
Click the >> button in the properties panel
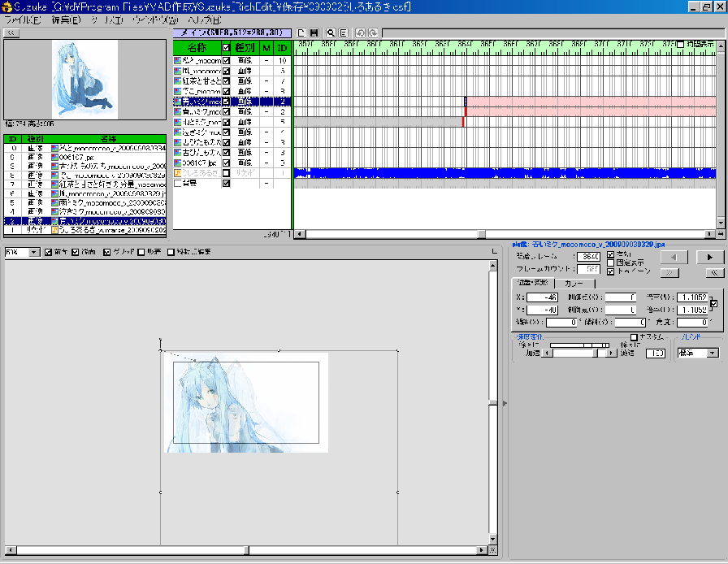(x=669, y=273)
